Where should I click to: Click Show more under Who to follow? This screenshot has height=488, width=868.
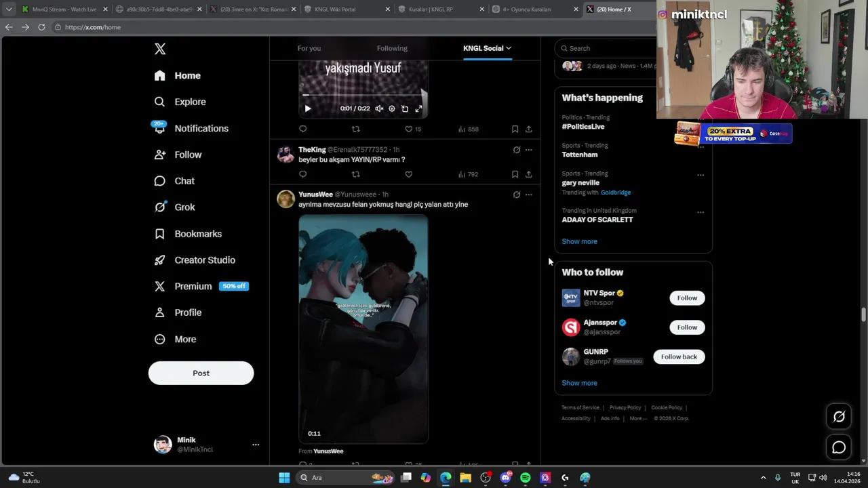click(579, 383)
